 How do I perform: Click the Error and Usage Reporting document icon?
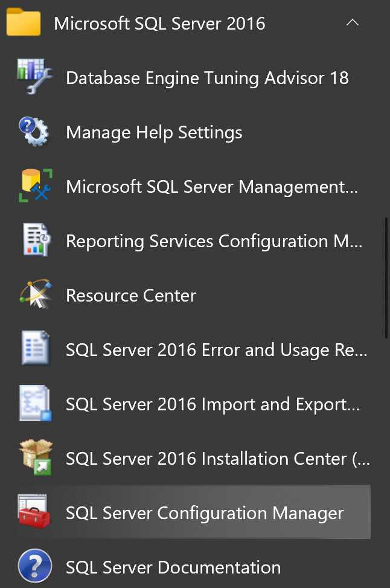pos(36,348)
